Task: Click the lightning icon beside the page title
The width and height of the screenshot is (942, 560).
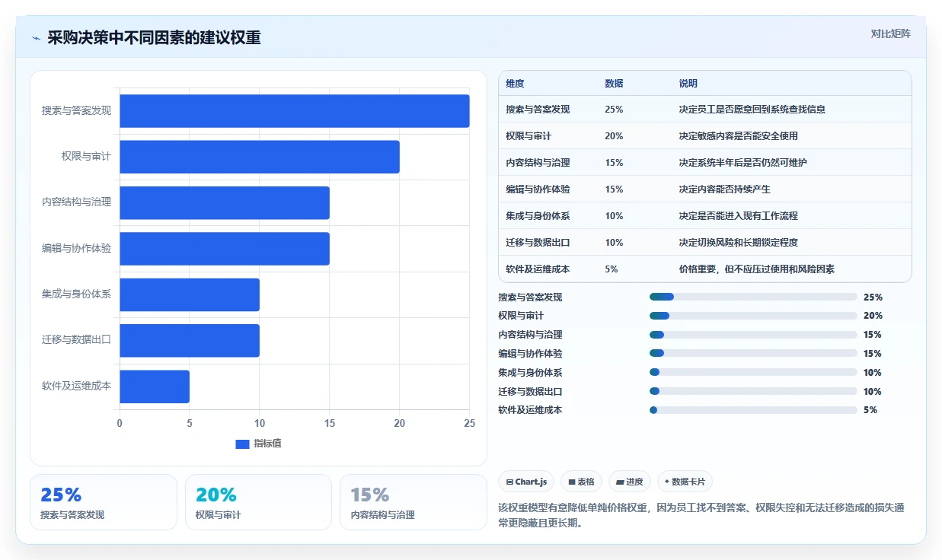Action: (x=36, y=38)
